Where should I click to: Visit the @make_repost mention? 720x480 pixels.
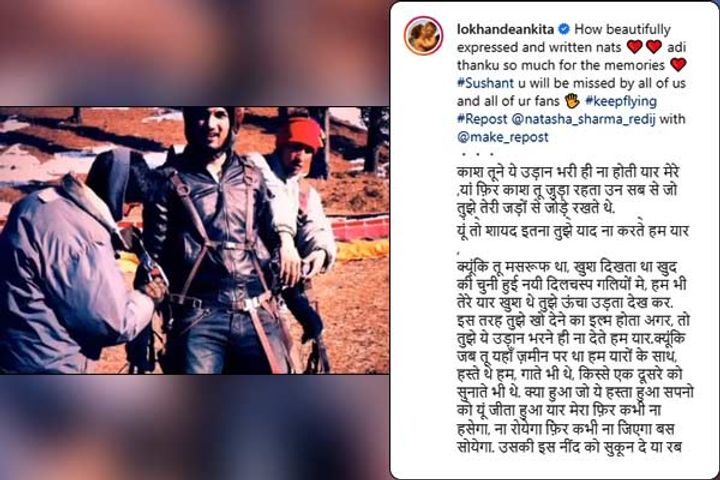(503, 137)
